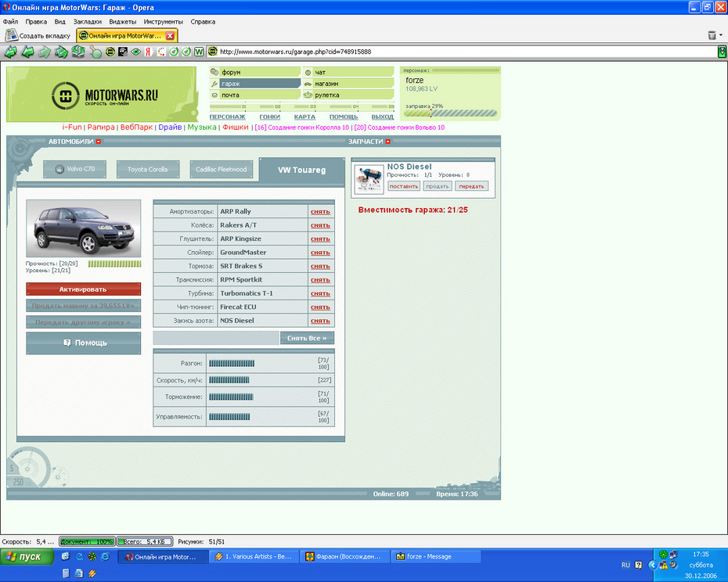Go to чат in site navigation
Viewport: 728px width, 582px height.
point(348,72)
